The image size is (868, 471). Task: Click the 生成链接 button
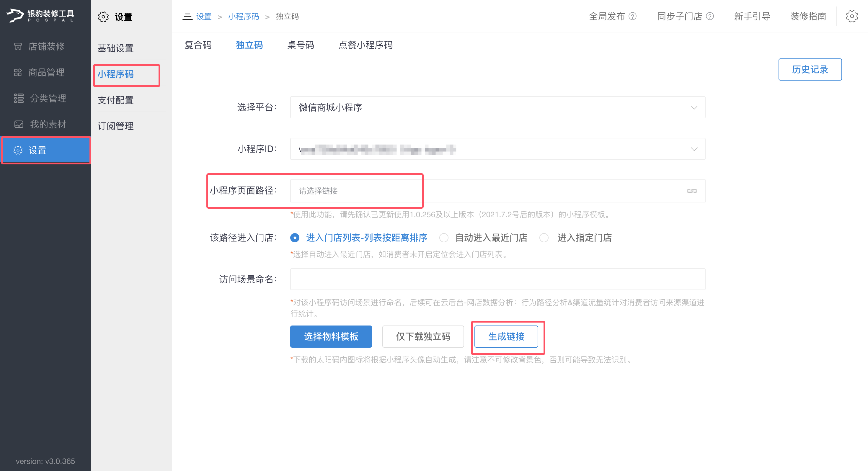(506, 336)
